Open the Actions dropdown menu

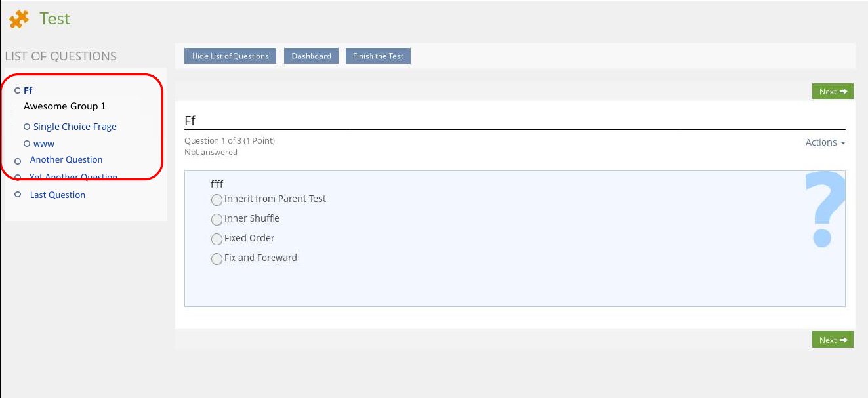point(825,142)
